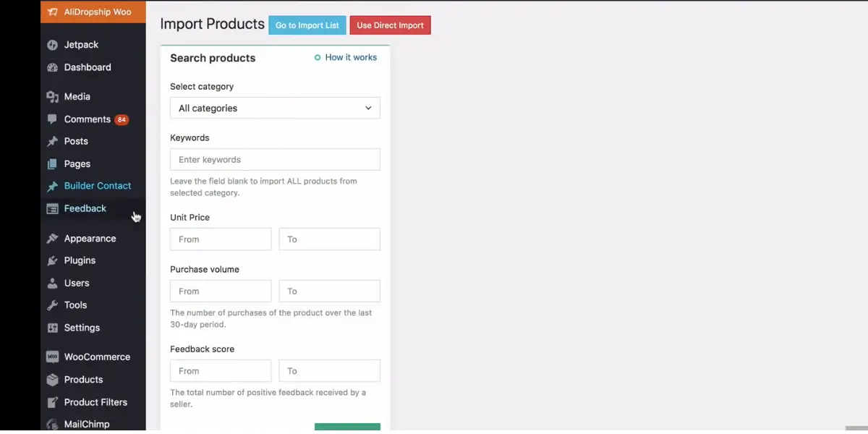Open WooCommerce via its Woo icon

52,357
